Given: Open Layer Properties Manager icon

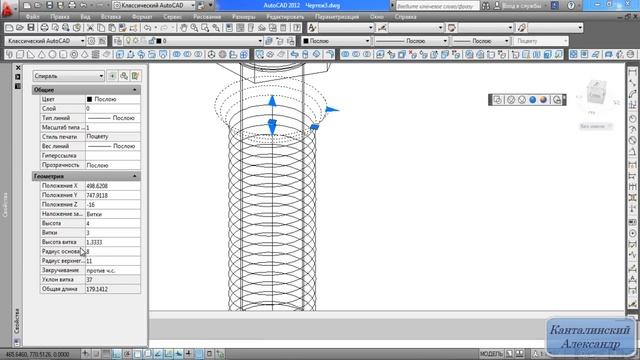Looking at the screenshot, I should click(118, 41).
